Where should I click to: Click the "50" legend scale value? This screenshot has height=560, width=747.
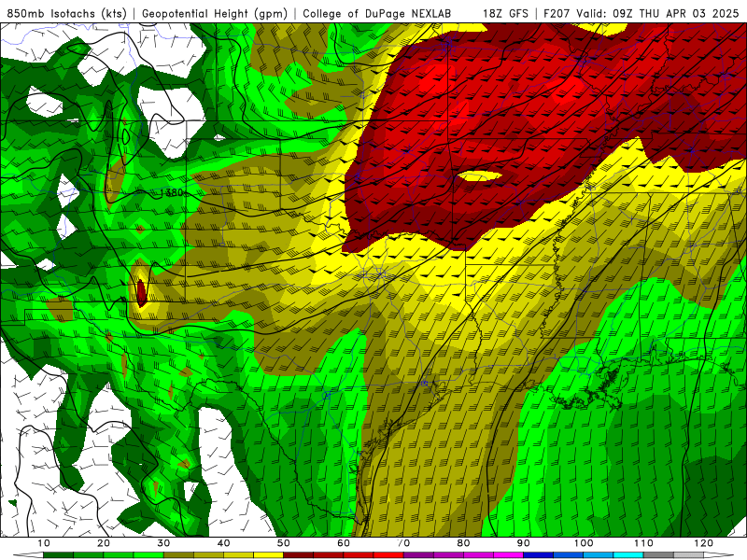(284, 543)
